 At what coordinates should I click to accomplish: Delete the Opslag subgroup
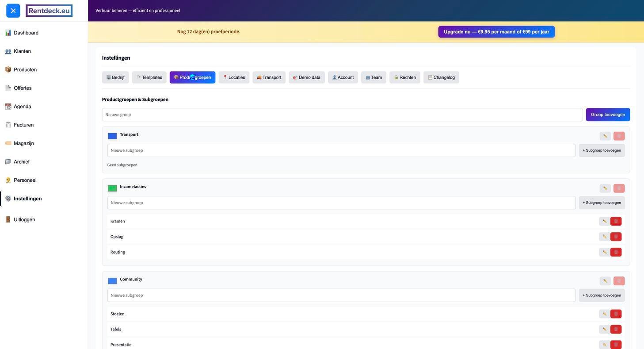616,237
